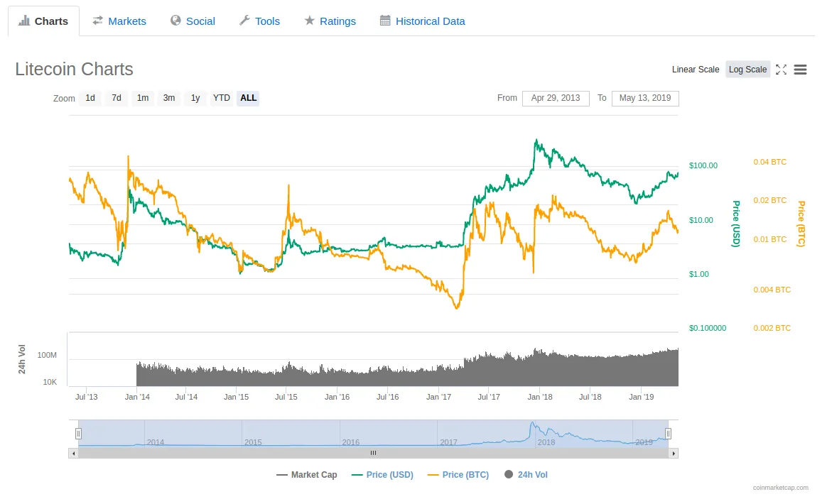
Task: Toggle Market Cap series in legend
Action: coord(306,474)
